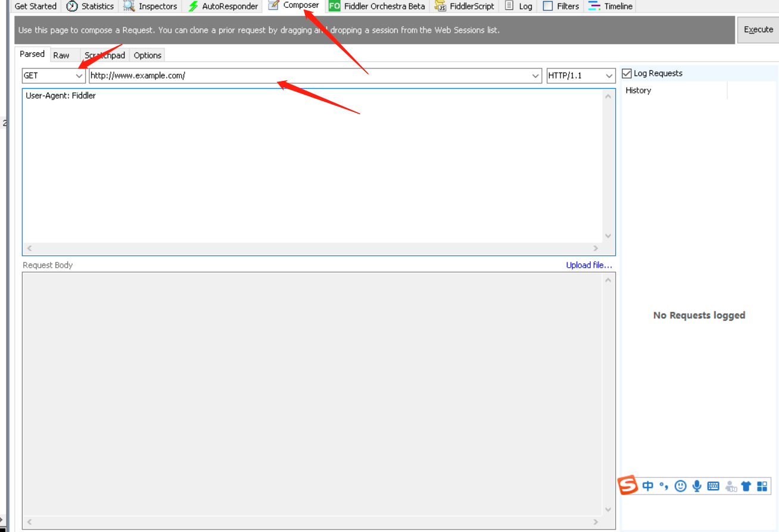Open Inspectors tab with magnifier icon
This screenshot has width=779, height=532.
coord(150,6)
